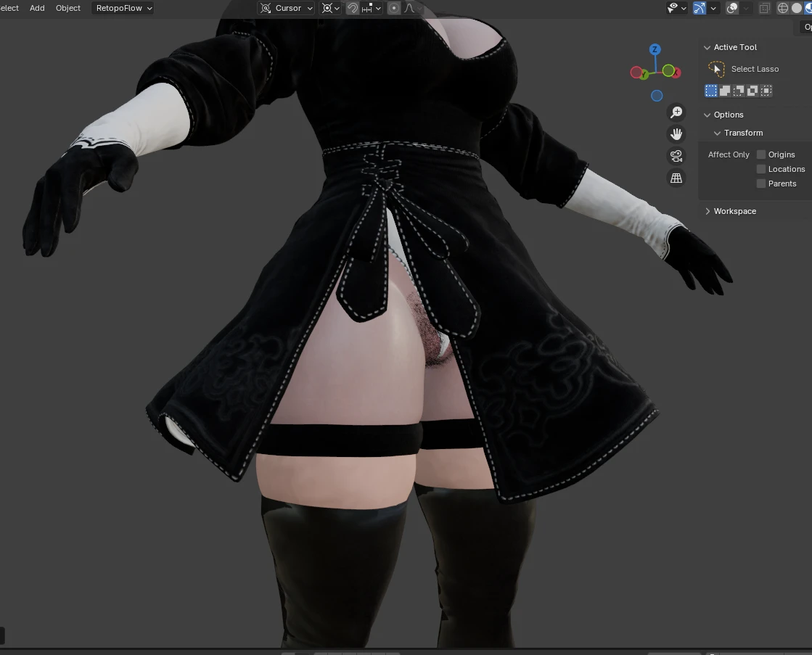Switch perspective/orthographic grid button
This screenshot has width=812, height=655.
click(x=676, y=178)
